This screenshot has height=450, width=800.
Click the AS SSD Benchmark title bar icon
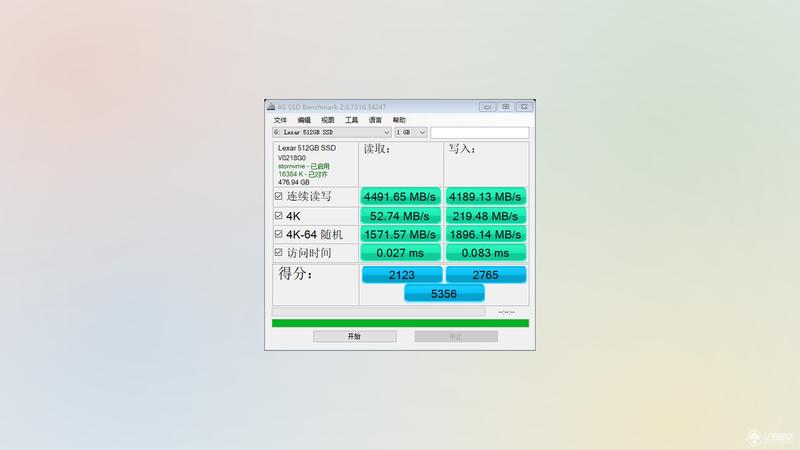[x=271, y=107]
